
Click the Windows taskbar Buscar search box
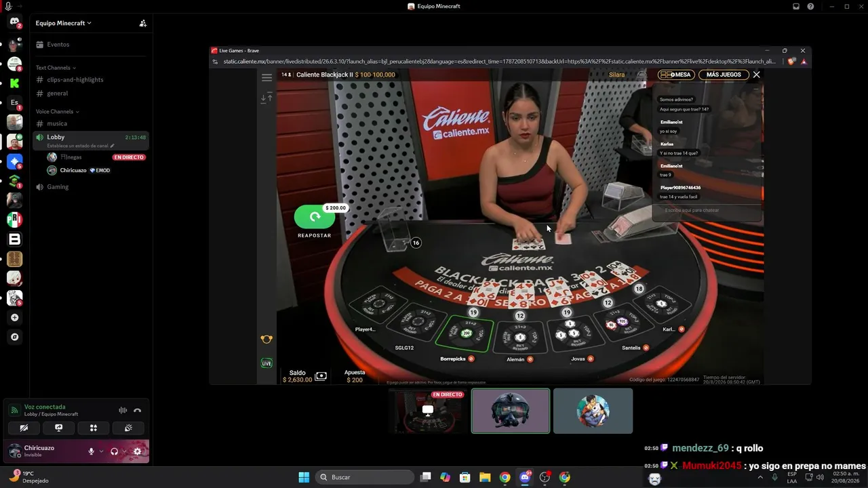(x=365, y=477)
